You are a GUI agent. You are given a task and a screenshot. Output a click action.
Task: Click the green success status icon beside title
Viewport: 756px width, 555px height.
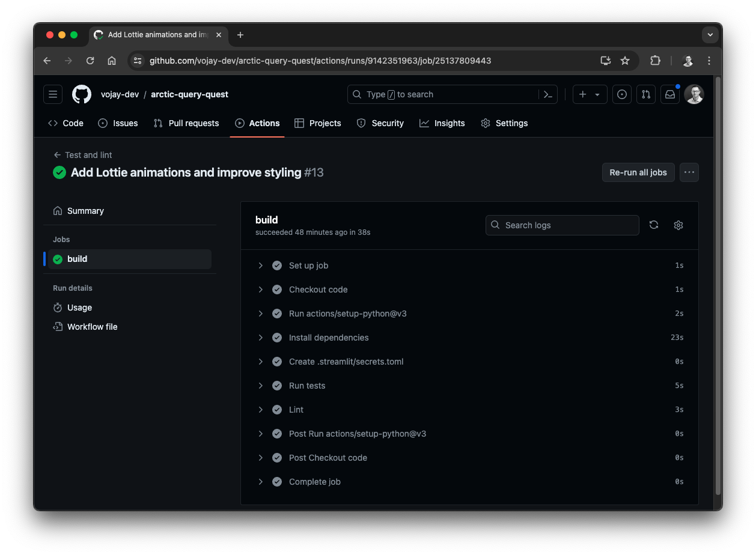[x=59, y=172]
